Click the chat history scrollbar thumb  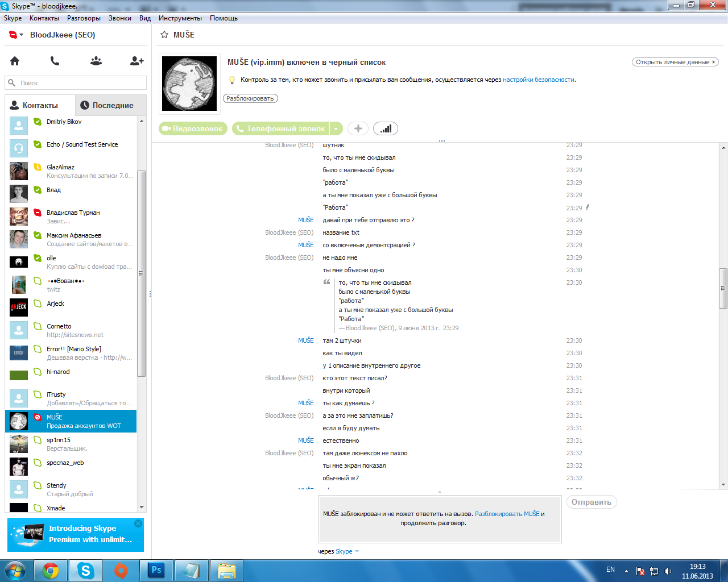click(723, 288)
